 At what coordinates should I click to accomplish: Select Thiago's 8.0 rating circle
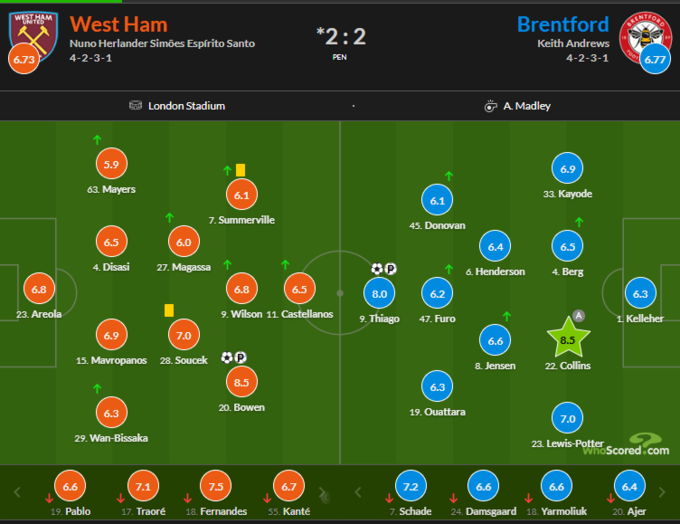[x=379, y=294]
